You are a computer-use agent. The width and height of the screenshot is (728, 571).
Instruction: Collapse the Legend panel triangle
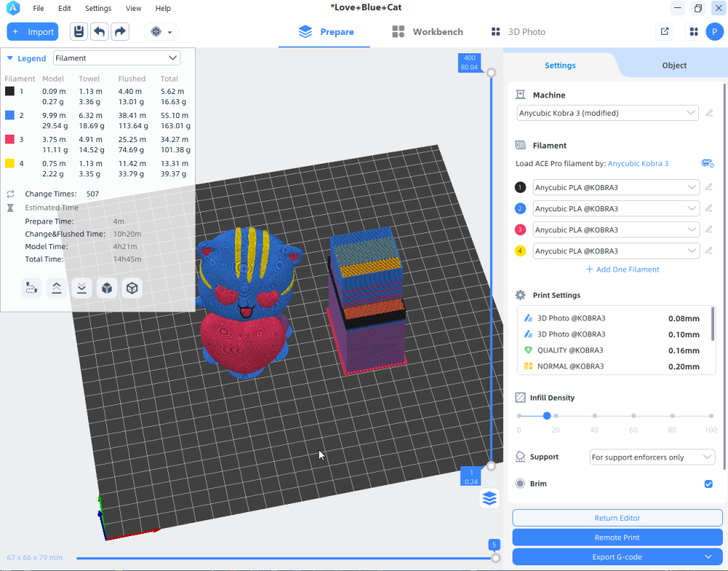click(9, 58)
